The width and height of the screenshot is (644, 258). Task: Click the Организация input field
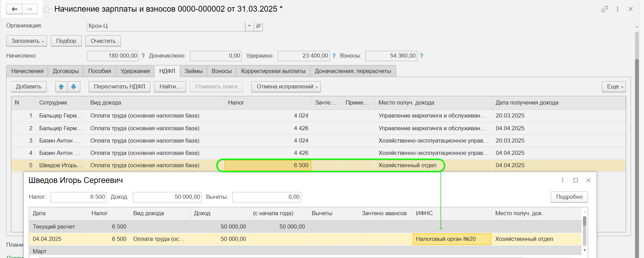pos(166,26)
